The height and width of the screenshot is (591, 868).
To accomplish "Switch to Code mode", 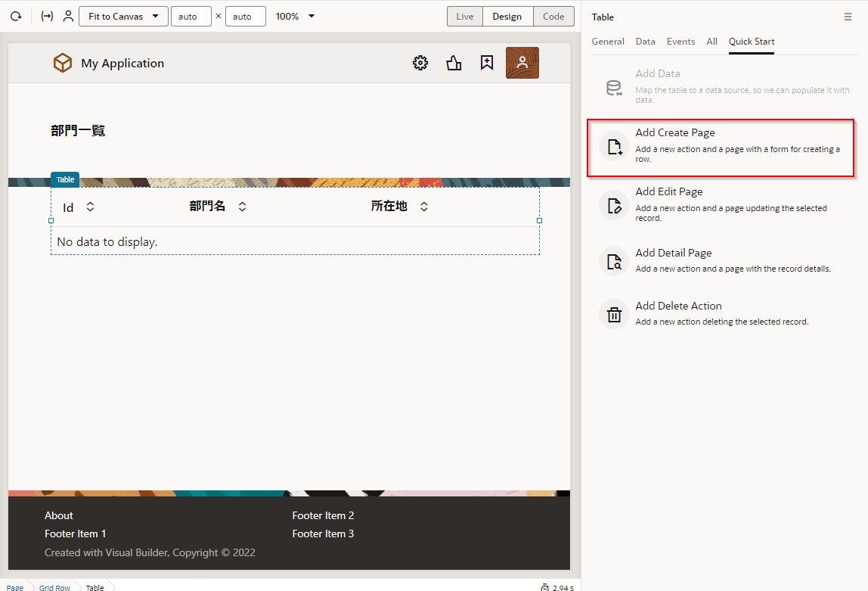I will [553, 17].
